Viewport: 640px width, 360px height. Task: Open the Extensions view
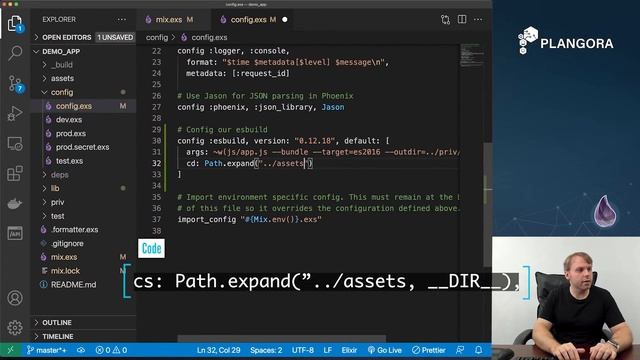click(15, 173)
